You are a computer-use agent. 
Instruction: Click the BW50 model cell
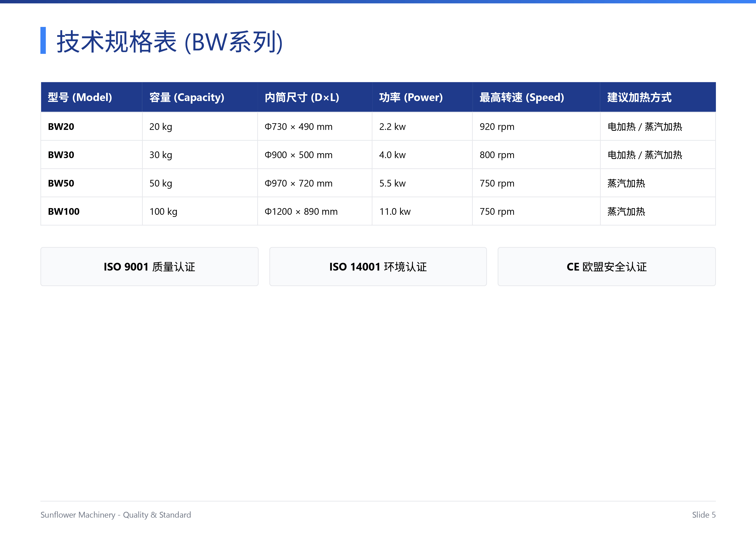coord(92,183)
